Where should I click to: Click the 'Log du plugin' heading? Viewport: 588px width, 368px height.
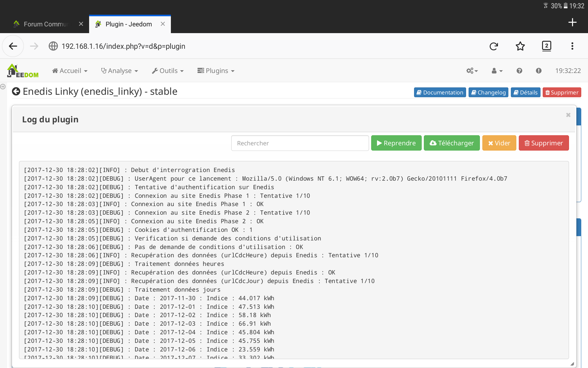pos(50,119)
